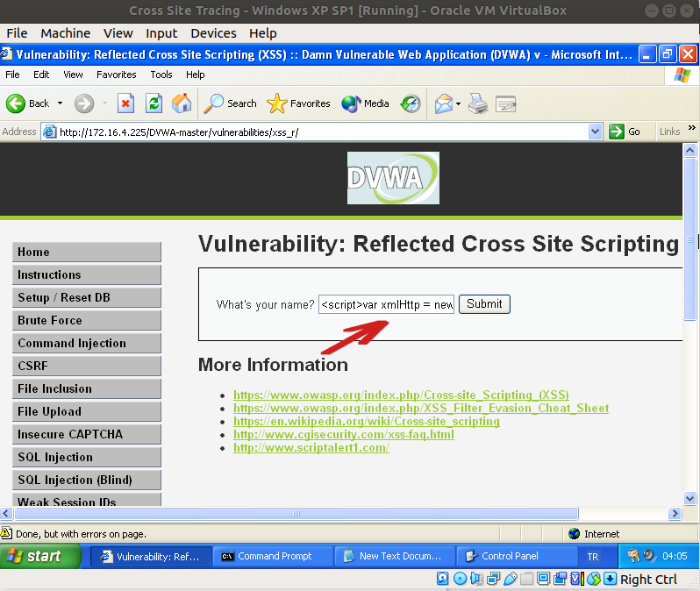This screenshot has height=591, width=700.
Task: Open Internet Explorer Favorites menu
Action: pos(116,75)
